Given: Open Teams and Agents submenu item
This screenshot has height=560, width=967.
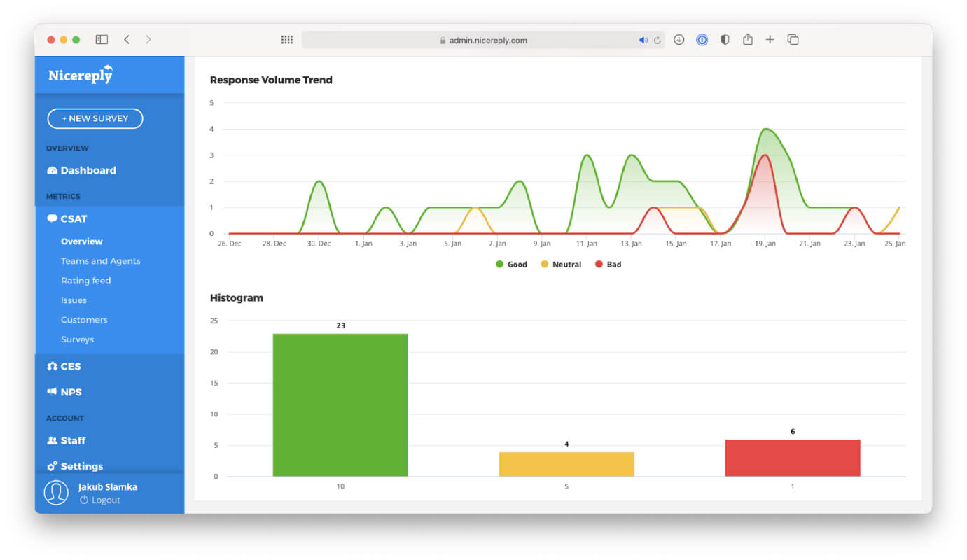Looking at the screenshot, I should (x=100, y=261).
